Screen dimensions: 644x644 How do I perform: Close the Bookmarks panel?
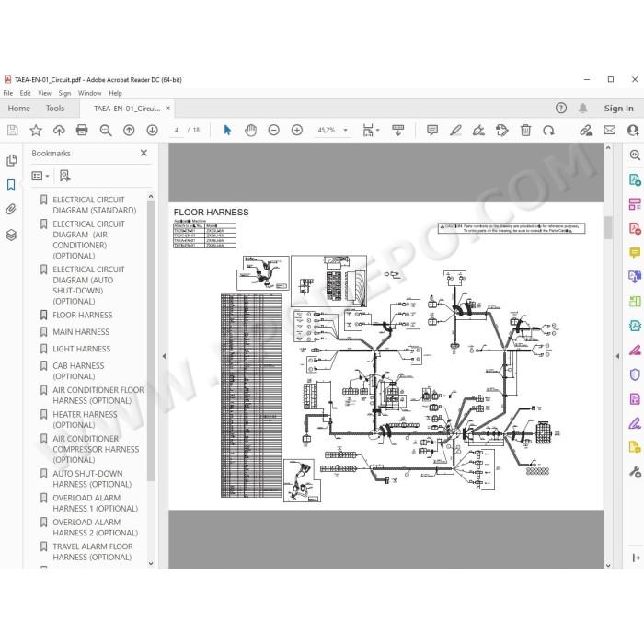coord(144,153)
